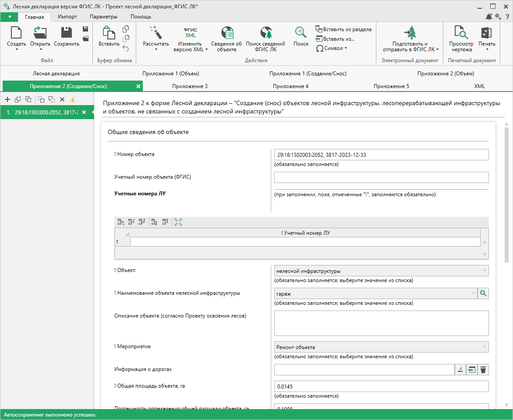This screenshot has width=513, height=420.
Task: Open the Мероприятие dropdown Ремонт объекта
Action: 381,347
